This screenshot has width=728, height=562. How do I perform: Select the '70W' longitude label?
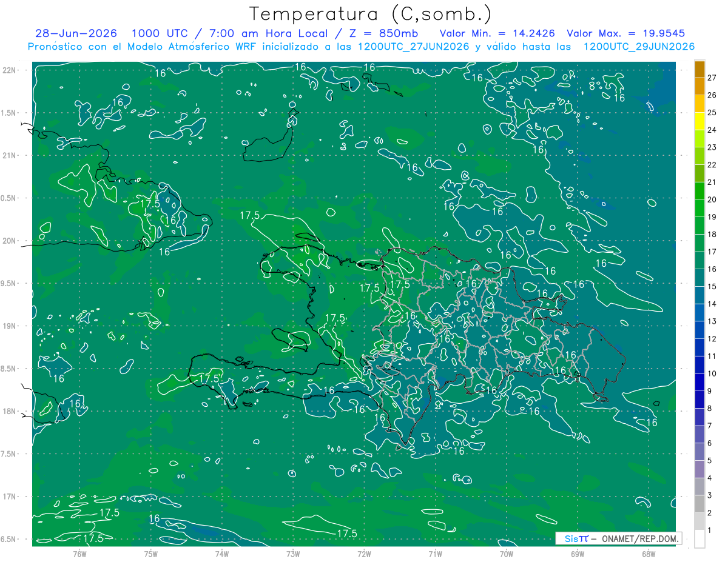[507, 554]
